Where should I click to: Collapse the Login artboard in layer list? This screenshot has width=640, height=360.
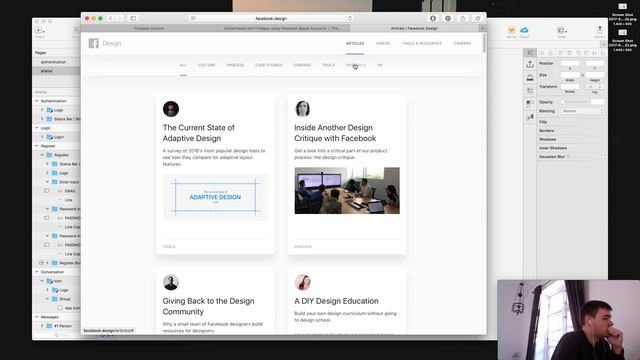click(x=37, y=128)
